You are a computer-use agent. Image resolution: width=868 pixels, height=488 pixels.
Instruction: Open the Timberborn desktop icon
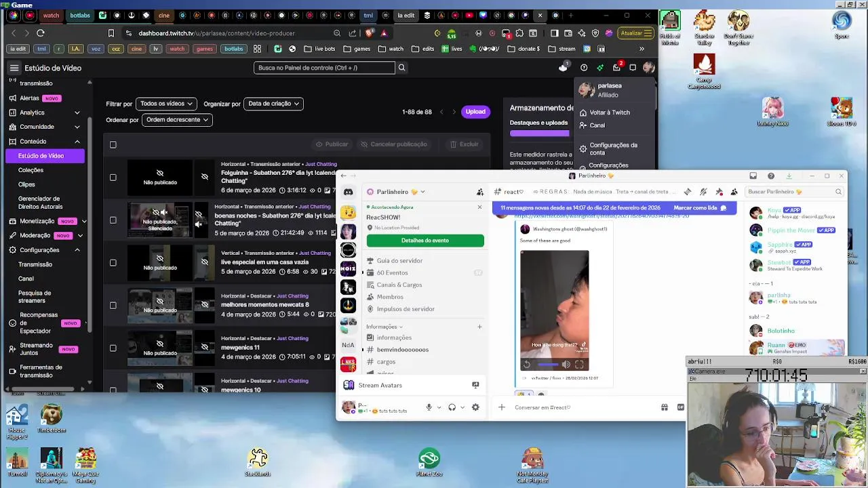click(x=51, y=419)
